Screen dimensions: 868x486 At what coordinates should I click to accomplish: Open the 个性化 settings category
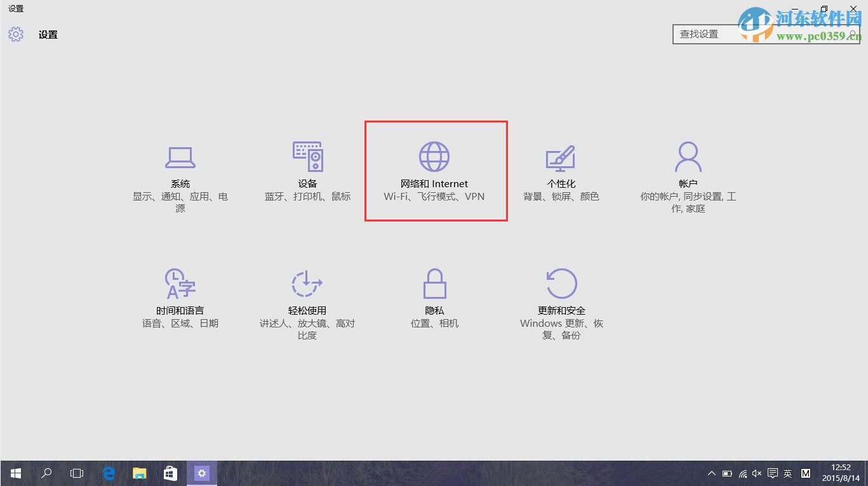click(x=561, y=171)
